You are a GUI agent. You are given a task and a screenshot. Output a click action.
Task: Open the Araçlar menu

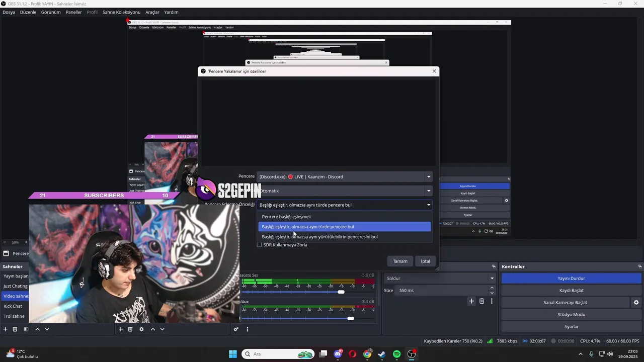point(152,12)
